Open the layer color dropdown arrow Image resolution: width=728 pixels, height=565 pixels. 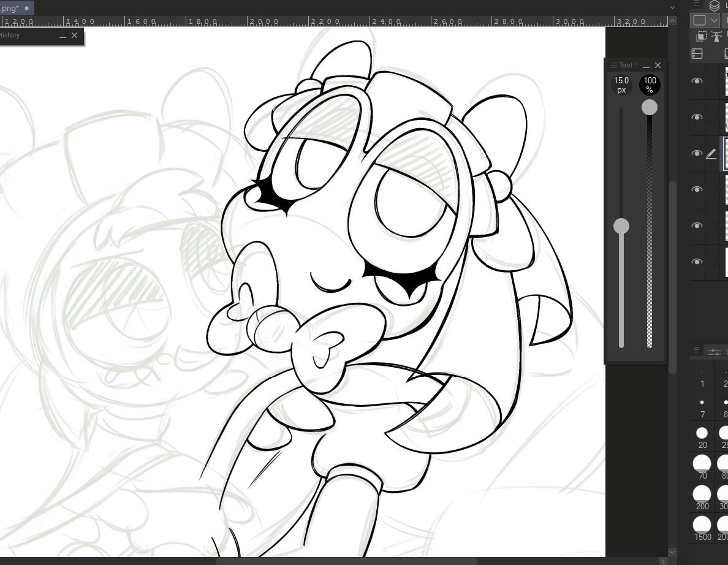714,20
